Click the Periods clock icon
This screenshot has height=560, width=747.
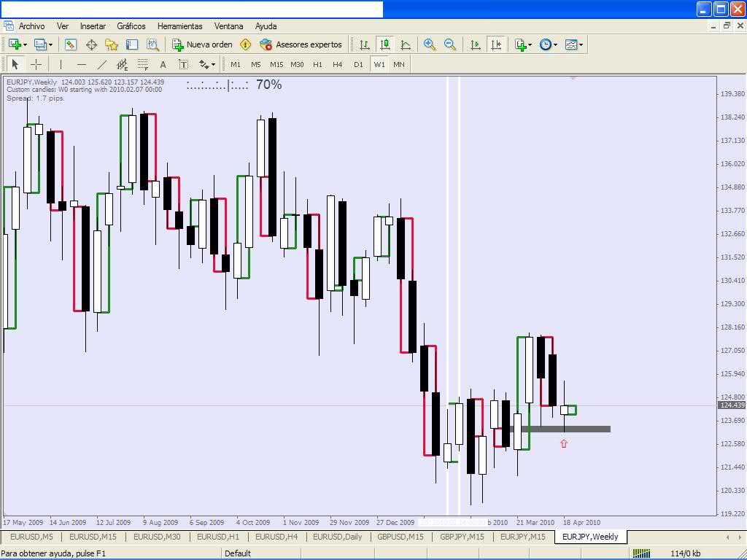[x=546, y=44]
